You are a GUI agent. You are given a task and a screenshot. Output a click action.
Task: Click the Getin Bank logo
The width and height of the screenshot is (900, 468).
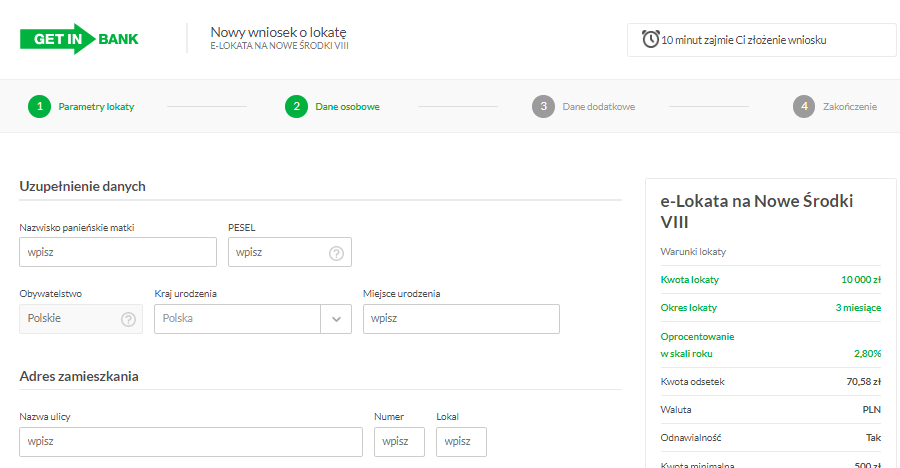click(79, 39)
